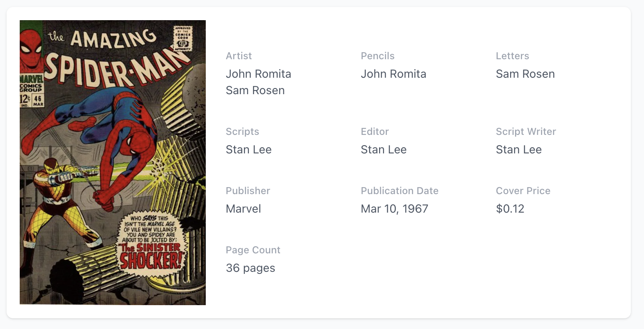
Task: Click the Page Count field label
Action: 253,250
